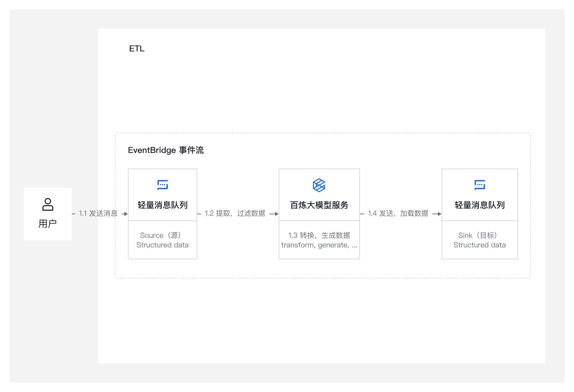The width and height of the screenshot is (574, 392).
Task: Select the 用户 label
Action: (48, 223)
